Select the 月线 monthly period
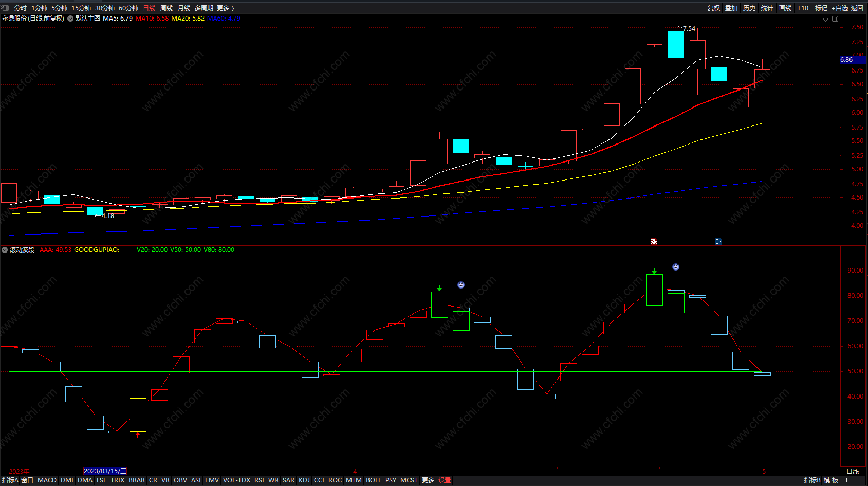Image resolution: width=868 pixels, height=486 pixels. 184,8
